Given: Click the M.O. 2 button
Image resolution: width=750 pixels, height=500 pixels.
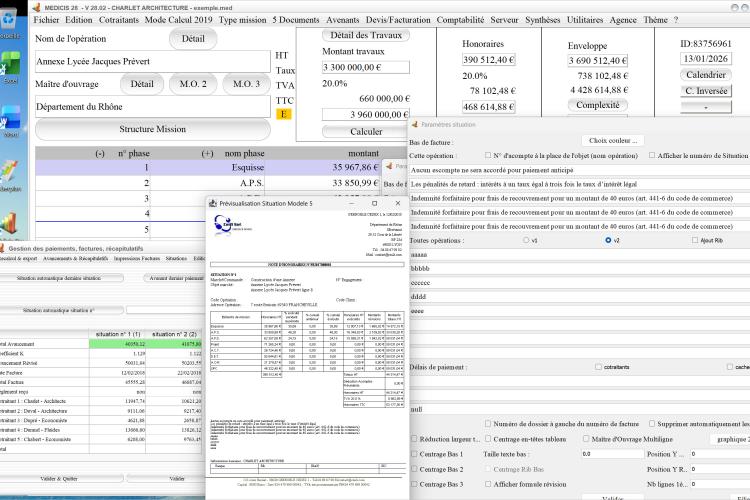Looking at the screenshot, I should point(193,84).
